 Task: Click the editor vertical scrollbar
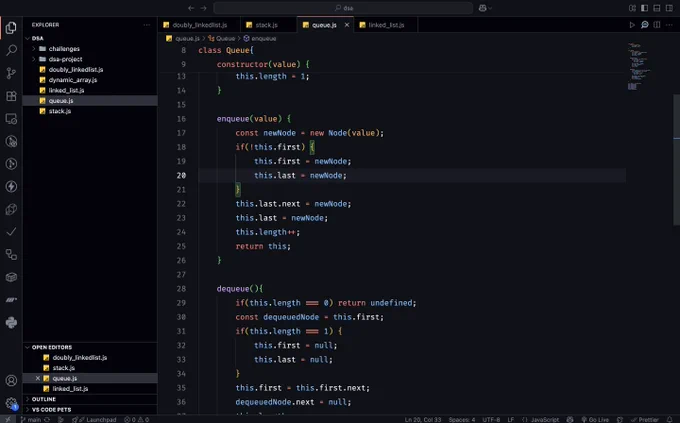point(677,160)
